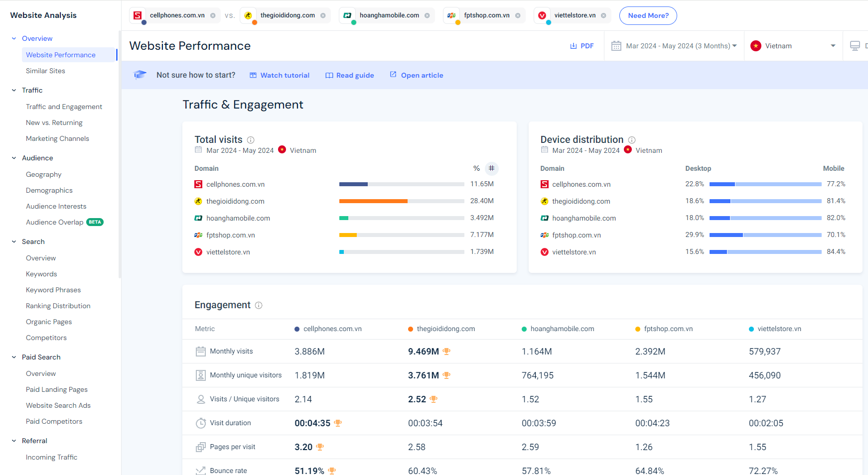The height and width of the screenshot is (475, 868).
Task: Click the Open article link
Action: point(417,75)
